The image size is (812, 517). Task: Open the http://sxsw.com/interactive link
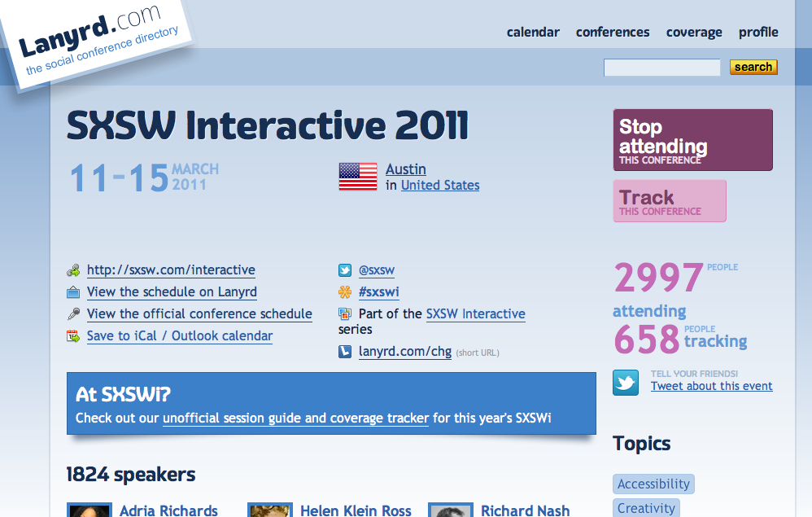point(171,269)
